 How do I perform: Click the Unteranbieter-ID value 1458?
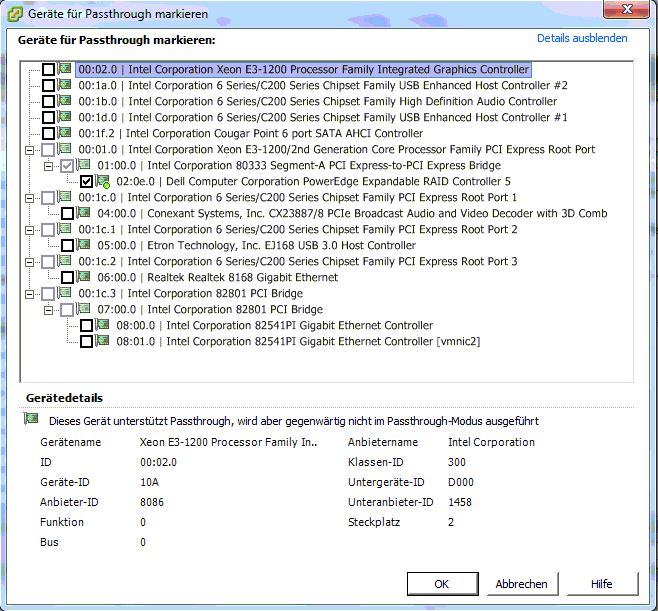pos(460,502)
